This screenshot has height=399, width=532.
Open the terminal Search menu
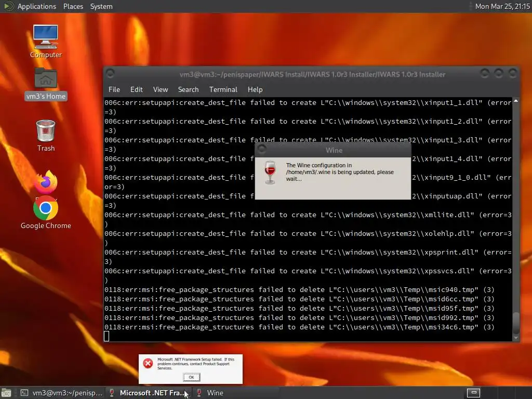pyautogui.click(x=188, y=89)
